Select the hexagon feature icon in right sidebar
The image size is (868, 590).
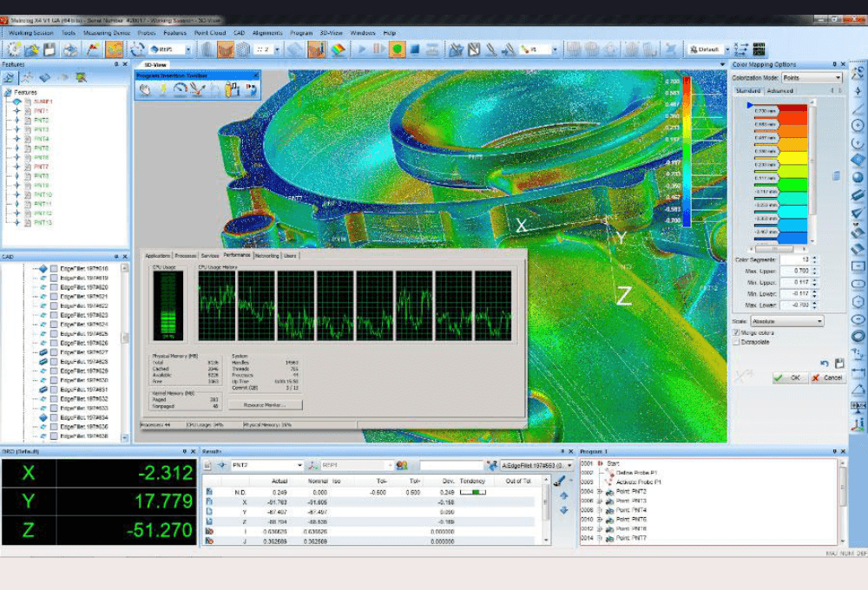858,302
